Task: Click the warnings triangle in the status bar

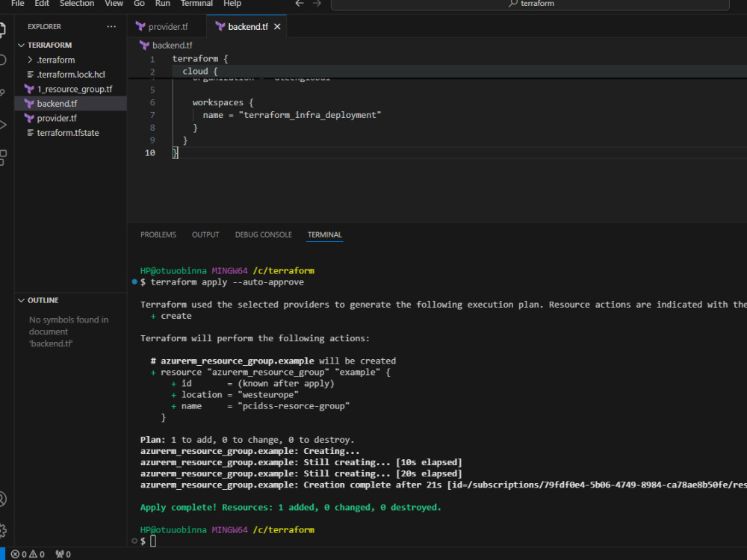Action: click(x=34, y=554)
